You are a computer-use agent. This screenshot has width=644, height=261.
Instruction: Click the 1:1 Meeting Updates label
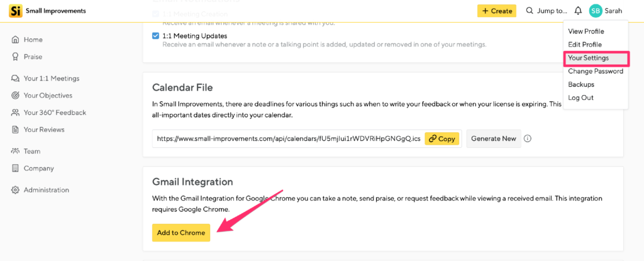coord(195,36)
